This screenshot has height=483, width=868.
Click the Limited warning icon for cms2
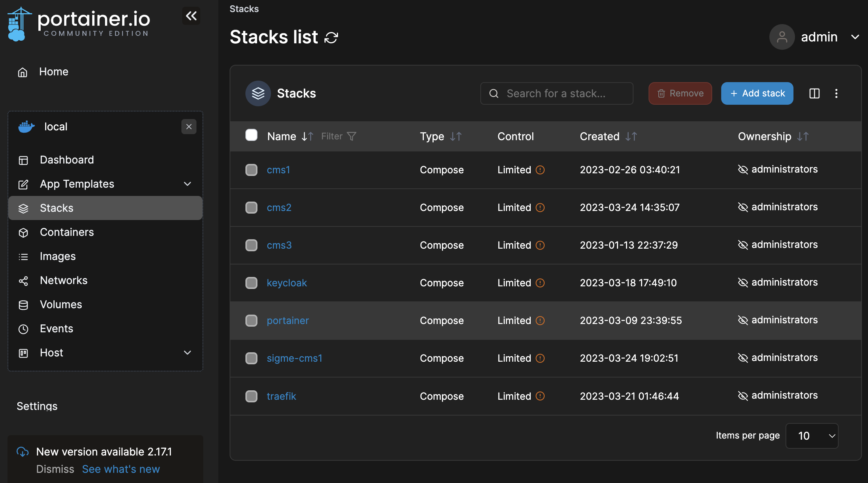point(540,208)
